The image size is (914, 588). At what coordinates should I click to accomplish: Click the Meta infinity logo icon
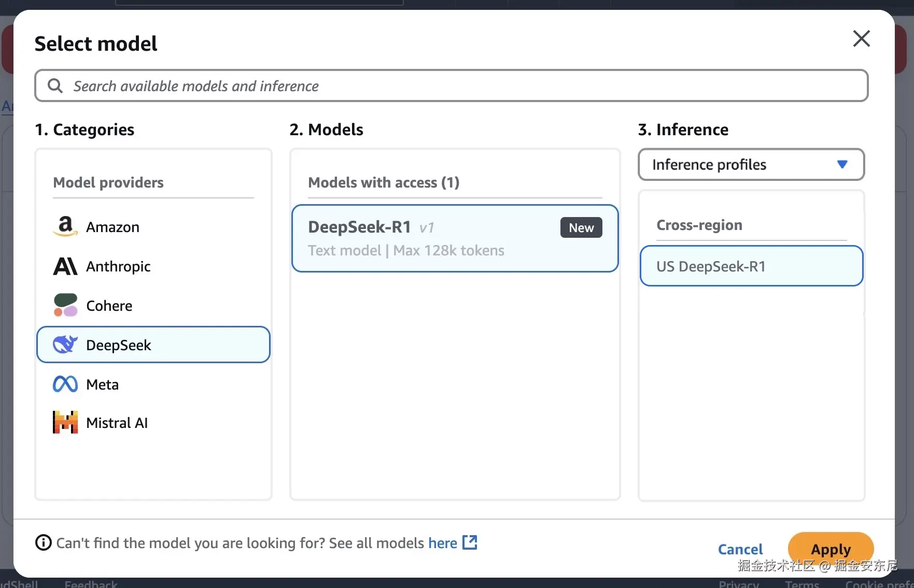click(x=65, y=384)
